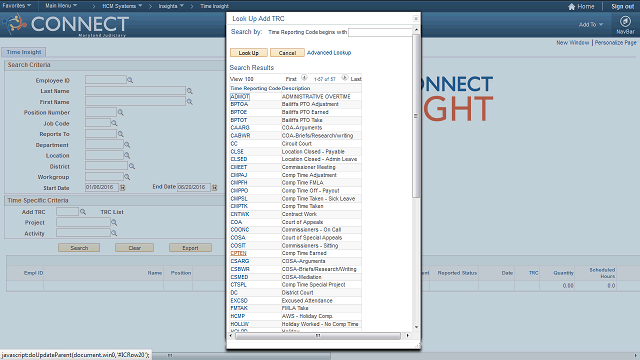Open the Add To dropdown
Viewport: 640px width, 360px height.
(591, 24)
